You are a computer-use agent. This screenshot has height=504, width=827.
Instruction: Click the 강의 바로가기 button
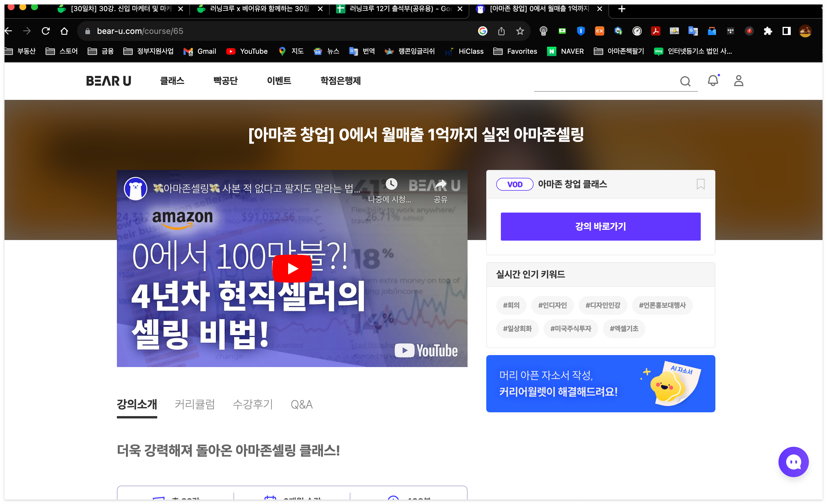tap(600, 226)
